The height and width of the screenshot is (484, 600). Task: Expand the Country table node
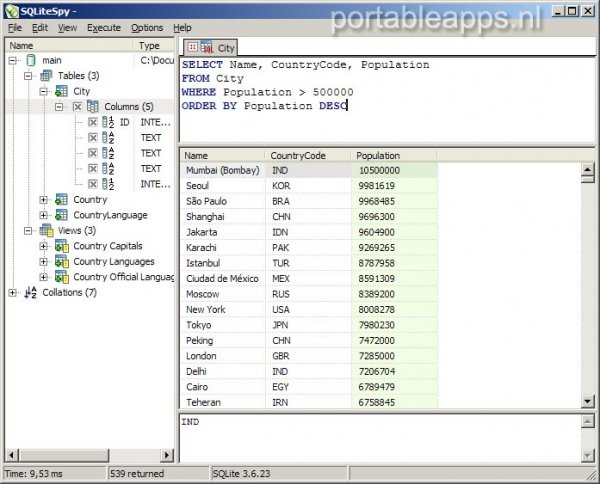click(43, 200)
